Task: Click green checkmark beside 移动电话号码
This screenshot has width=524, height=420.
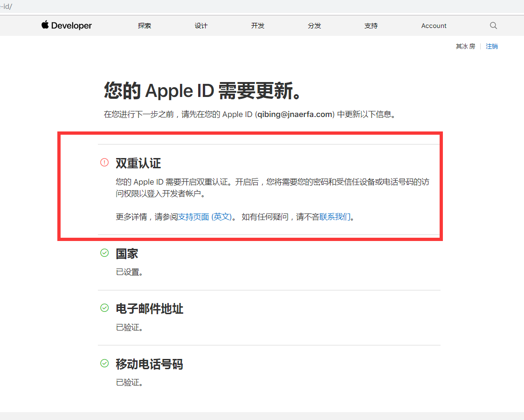Action: [x=104, y=364]
